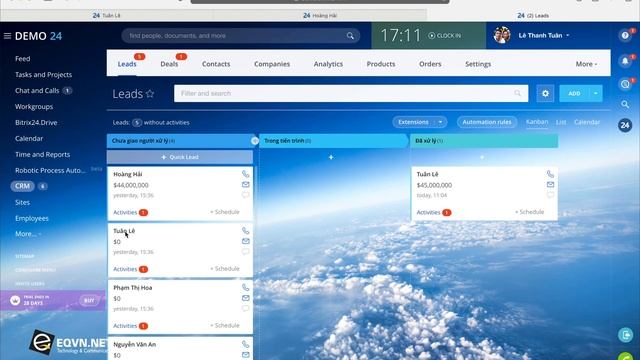
Task: Schedule activity on Tuấn Lê $45,000,000 card
Action: [529, 212]
